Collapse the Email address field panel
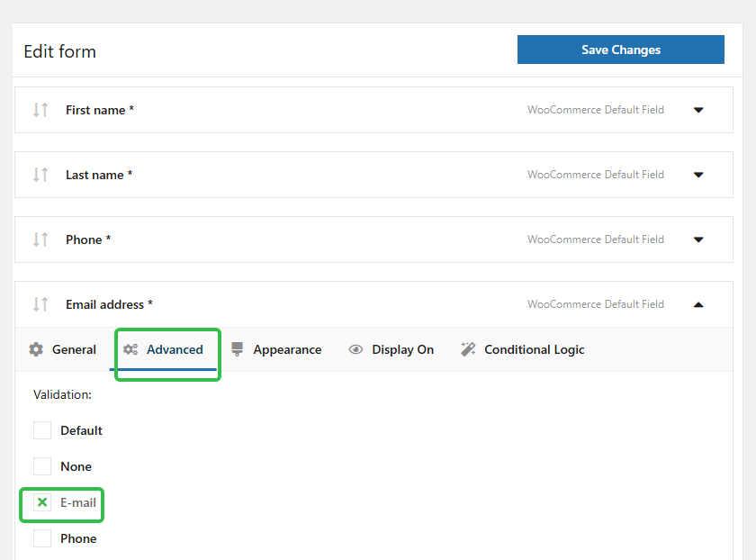The height and width of the screenshot is (560, 756). (698, 304)
